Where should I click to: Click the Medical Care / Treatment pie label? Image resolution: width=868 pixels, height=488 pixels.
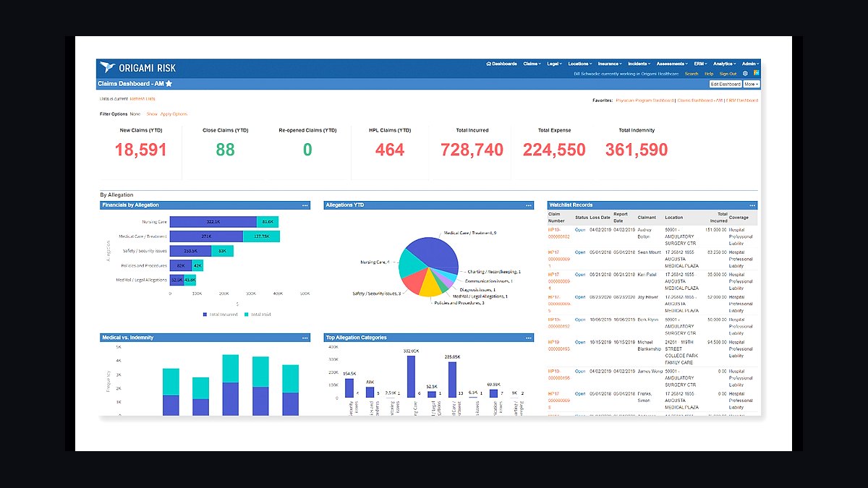tap(470, 233)
